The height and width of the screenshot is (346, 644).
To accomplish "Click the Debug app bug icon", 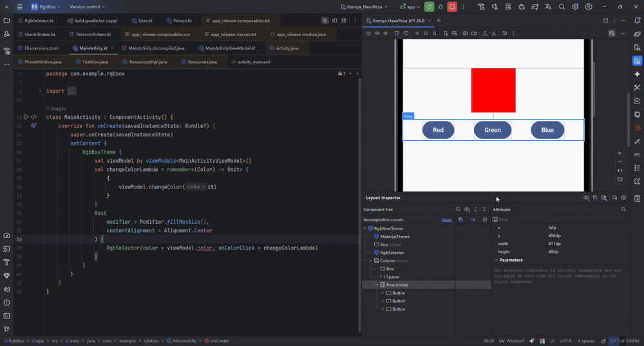I will click(440, 7).
